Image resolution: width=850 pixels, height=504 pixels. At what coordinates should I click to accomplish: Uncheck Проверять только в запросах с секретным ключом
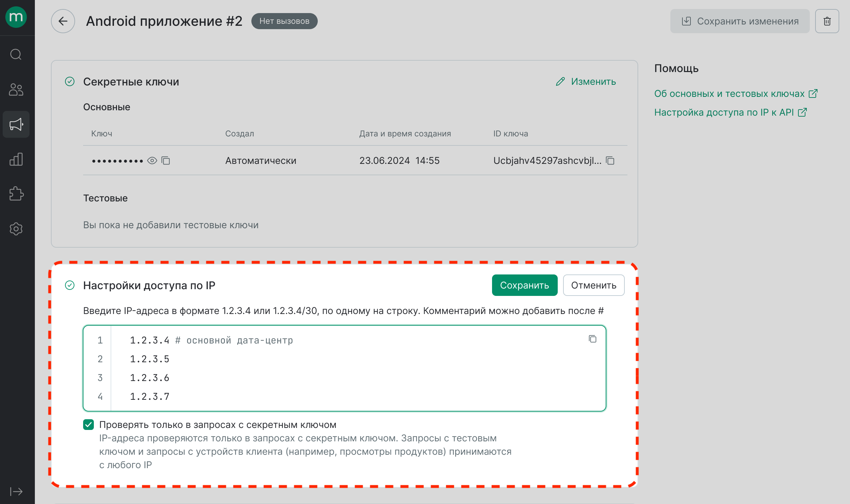pyautogui.click(x=88, y=425)
